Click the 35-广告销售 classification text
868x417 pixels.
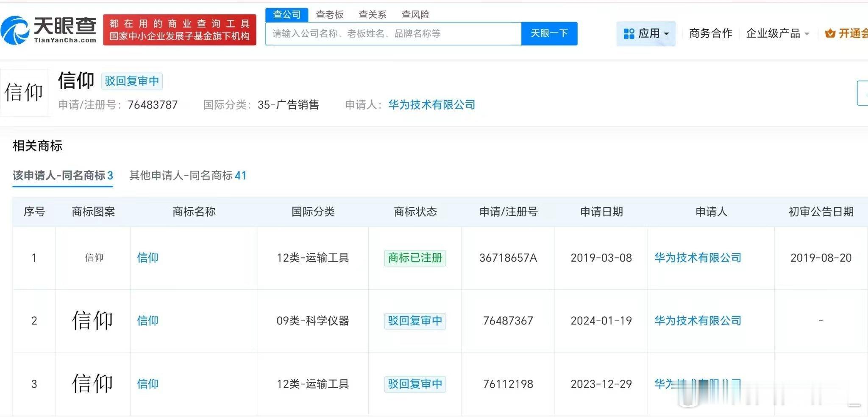pos(288,105)
